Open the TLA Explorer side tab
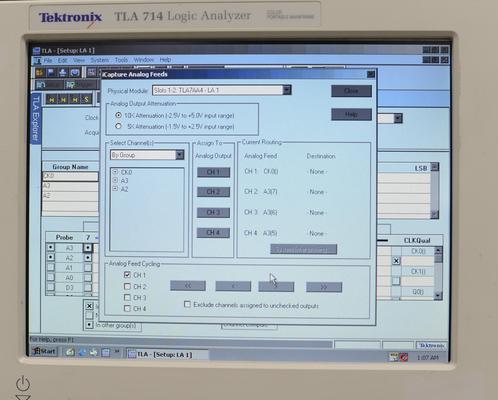The width and height of the screenshot is (498, 400). [36, 118]
